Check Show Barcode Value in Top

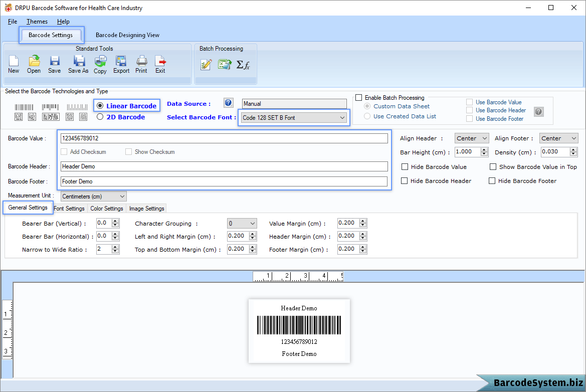coord(493,166)
